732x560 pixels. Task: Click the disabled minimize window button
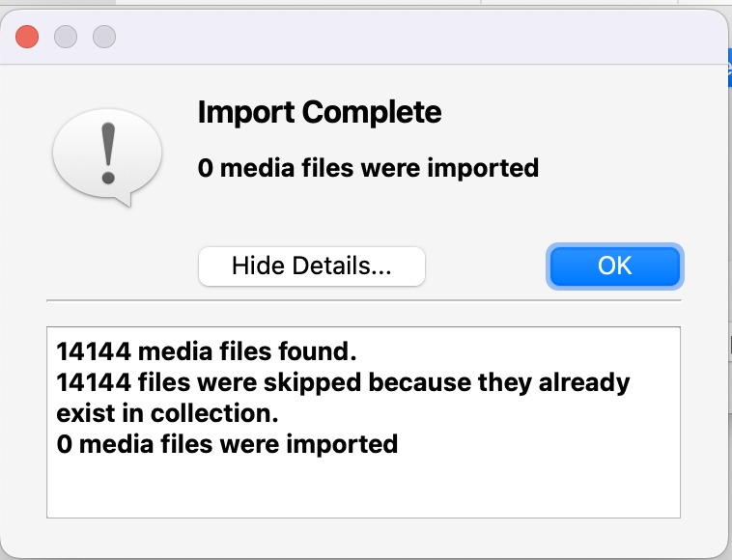pyautogui.click(x=66, y=37)
